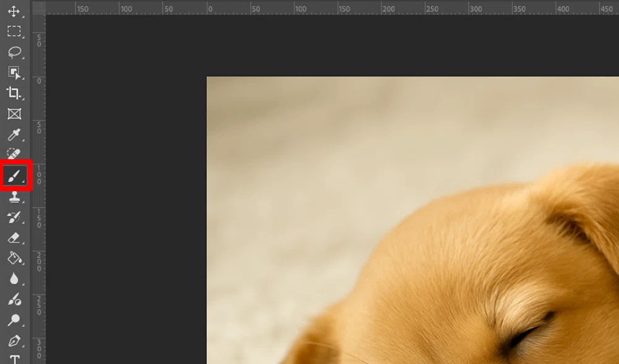Select the Paint Bucket tool
The height and width of the screenshot is (364, 619).
point(14,259)
